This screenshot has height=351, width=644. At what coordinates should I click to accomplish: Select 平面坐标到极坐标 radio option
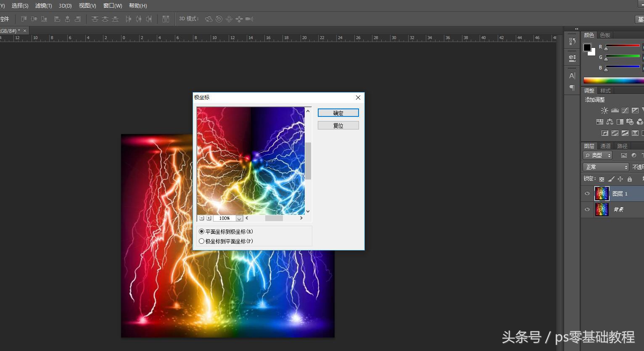click(202, 232)
